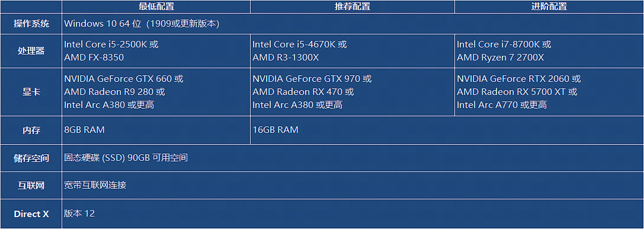Click the Direct X row label
The width and height of the screenshot is (644, 229).
coord(31,214)
